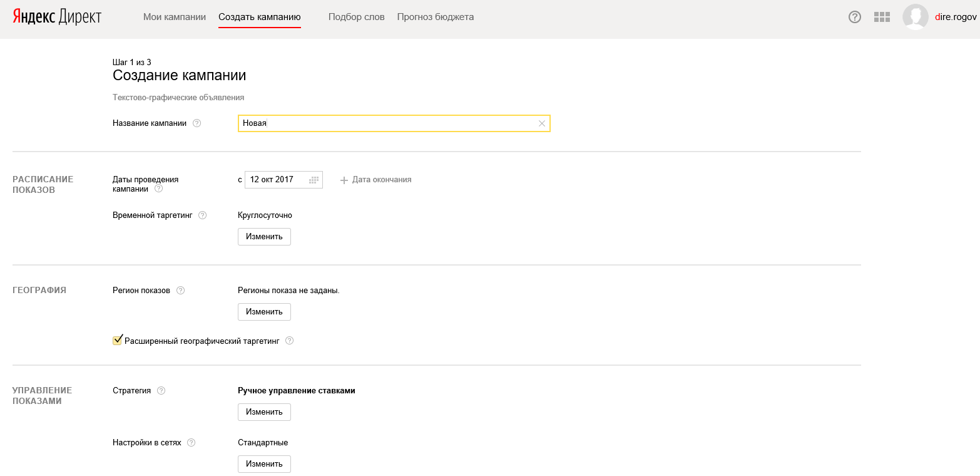Image resolution: width=980 pixels, height=476 pixels.
Task: Click the user avatar picture
Action: point(916,17)
